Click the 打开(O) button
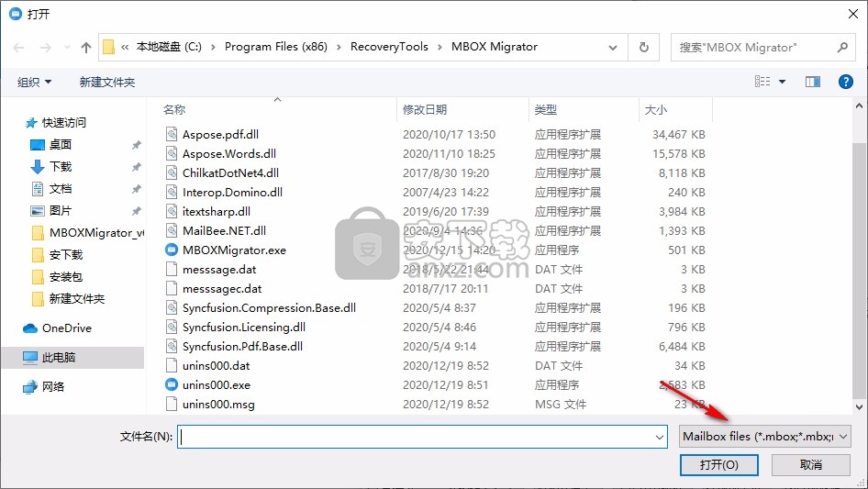Viewport: 868px width, 489px height. [x=719, y=464]
